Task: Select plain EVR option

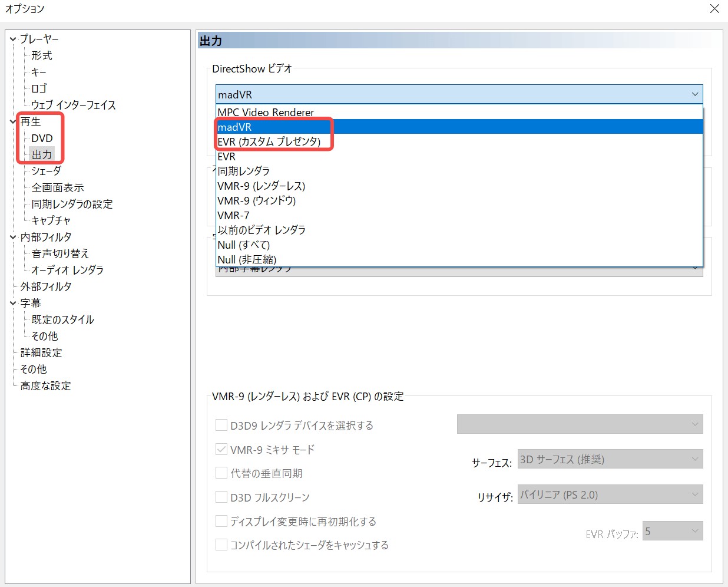Action: click(459, 156)
